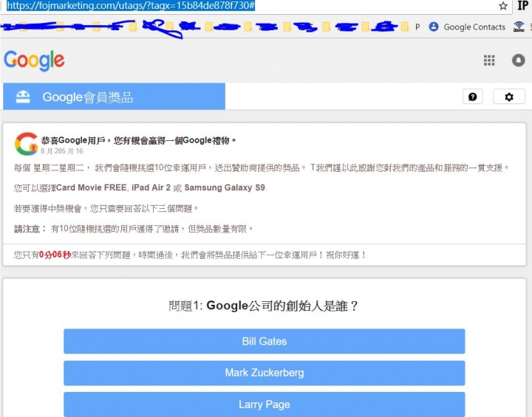
Task: Click the 問題1 question heading
Action: (x=263, y=306)
